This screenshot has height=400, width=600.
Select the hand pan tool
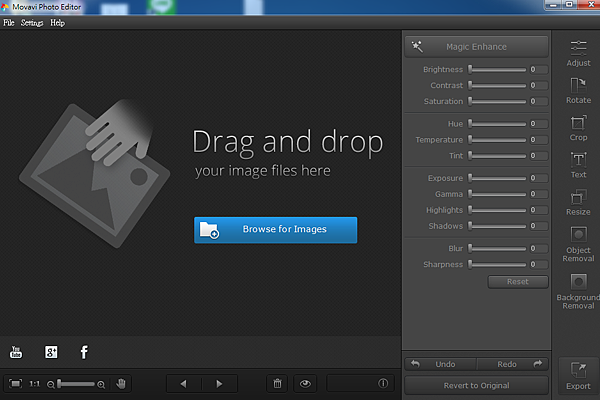pyautogui.click(x=122, y=383)
